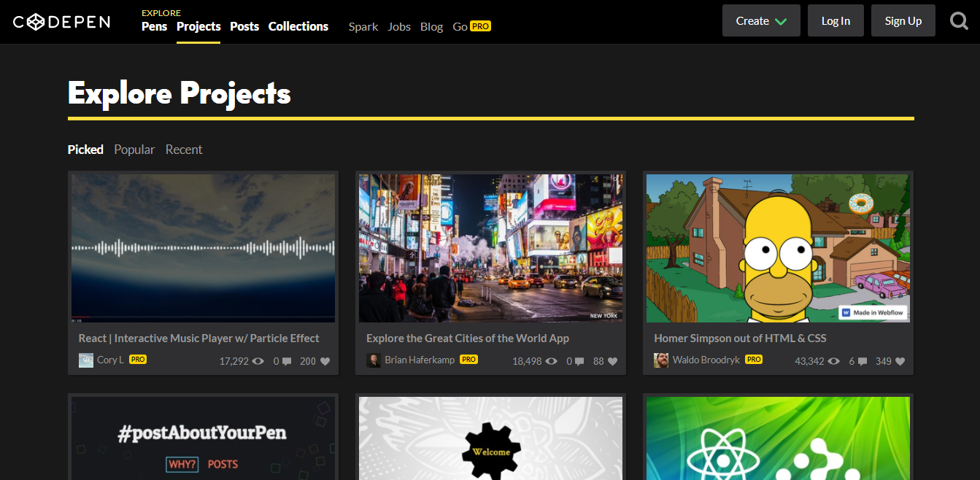Click Cory L avatar image
980x480 pixels.
[86, 360]
